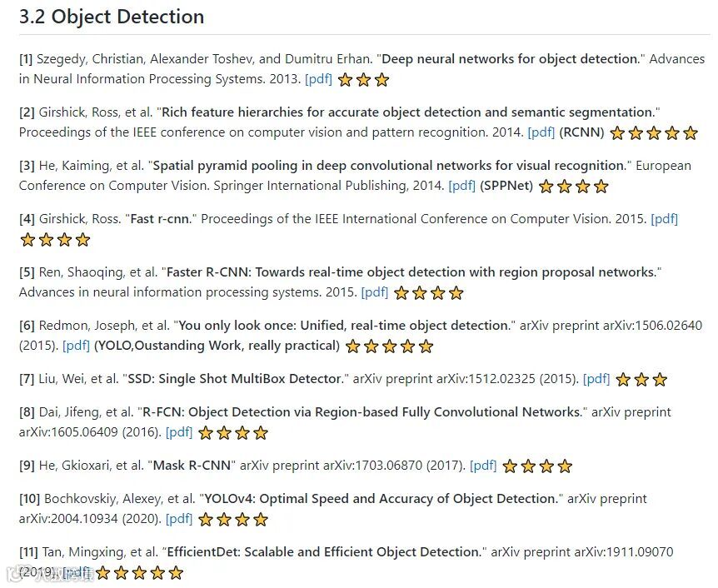Open the Mask R-CNN pdf link
The height and width of the screenshot is (588, 718).
pyautogui.click(x=483, y=466)
